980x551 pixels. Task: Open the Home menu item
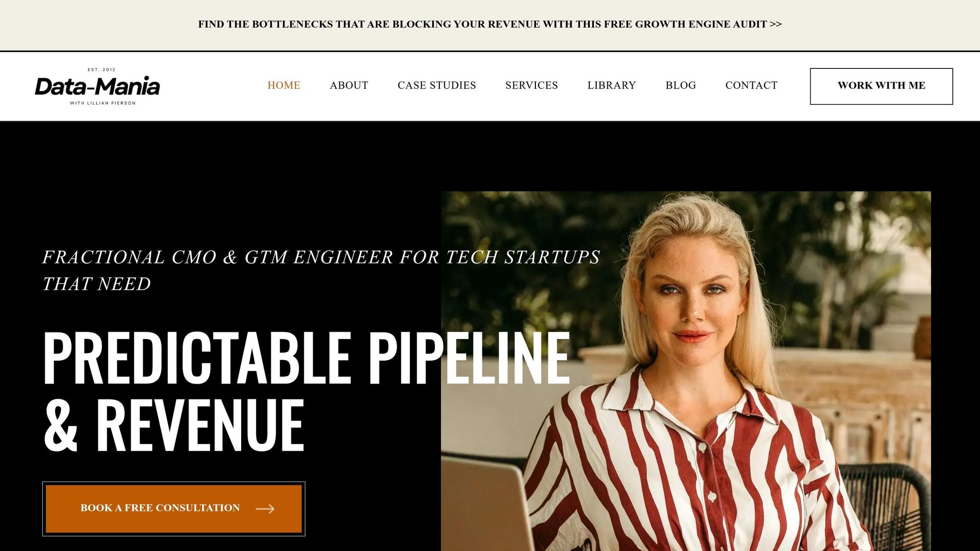(284, 86)
